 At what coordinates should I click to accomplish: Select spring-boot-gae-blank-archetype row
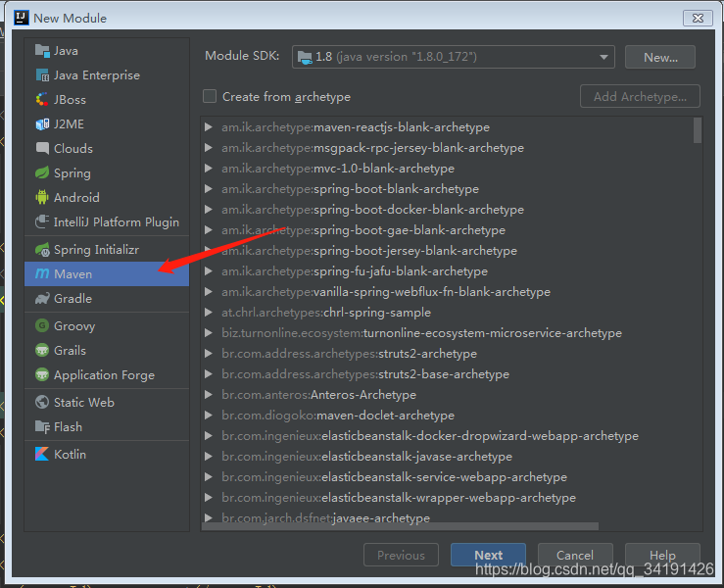coord(447,230)
